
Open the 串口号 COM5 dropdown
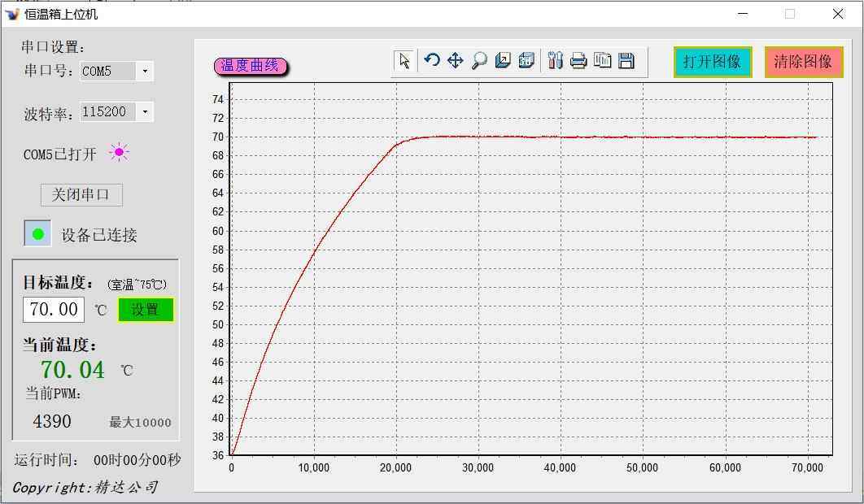(x=144, y=71)
